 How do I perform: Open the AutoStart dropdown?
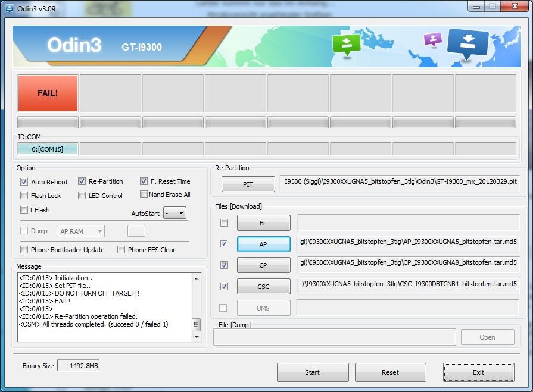tap(174, 213)
